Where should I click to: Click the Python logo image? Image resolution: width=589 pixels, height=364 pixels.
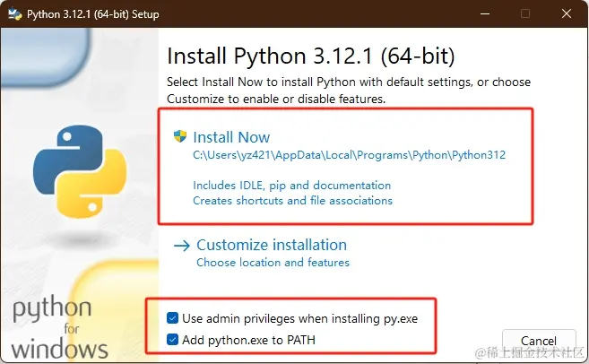click(80, 171)
